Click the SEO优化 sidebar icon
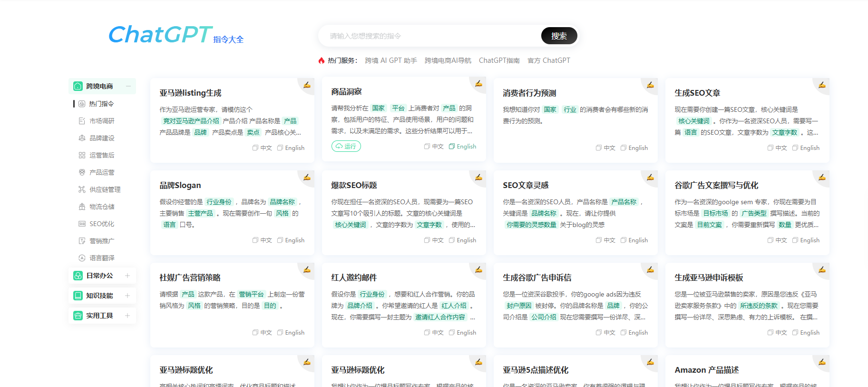The height and width of the screenshot is (387, 868). (82, 224)
